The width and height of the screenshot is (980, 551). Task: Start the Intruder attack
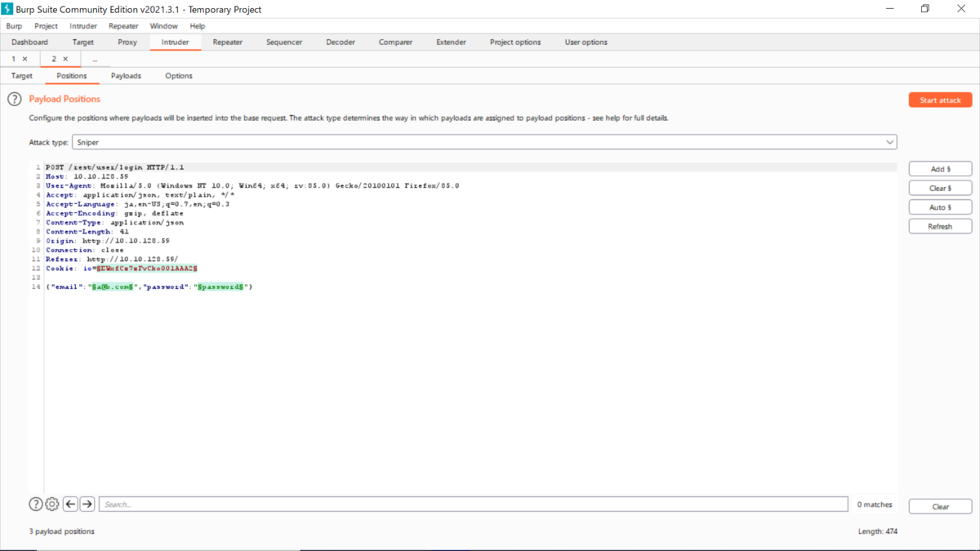coord(940,100)
